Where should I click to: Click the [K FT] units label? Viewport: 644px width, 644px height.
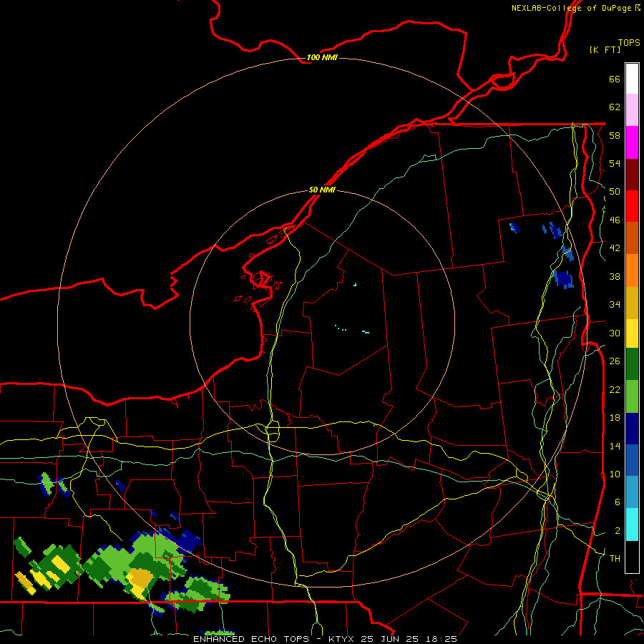pos(605,49)
